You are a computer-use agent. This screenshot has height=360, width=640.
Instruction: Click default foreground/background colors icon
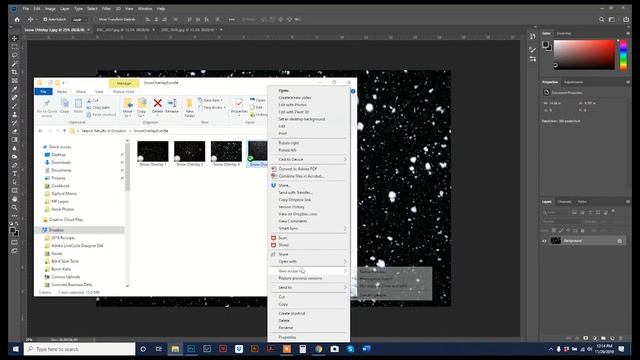[11, 224]
